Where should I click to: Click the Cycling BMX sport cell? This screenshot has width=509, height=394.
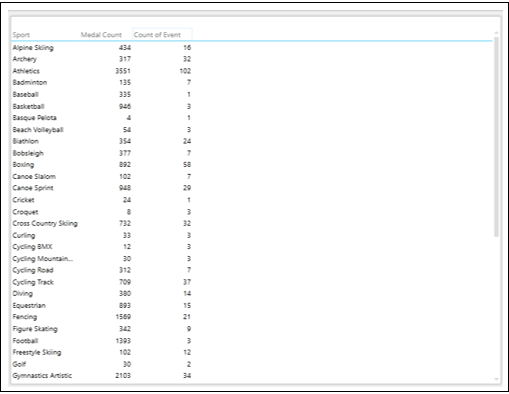coord(32,247)
